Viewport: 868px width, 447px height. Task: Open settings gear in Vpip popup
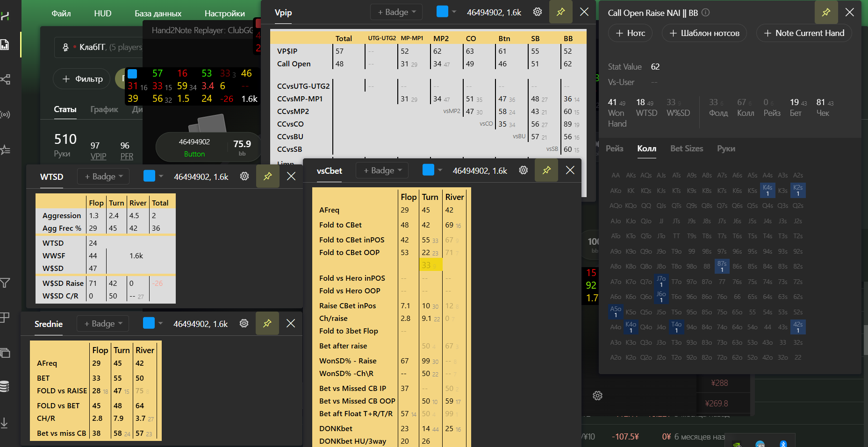[538, 12]
